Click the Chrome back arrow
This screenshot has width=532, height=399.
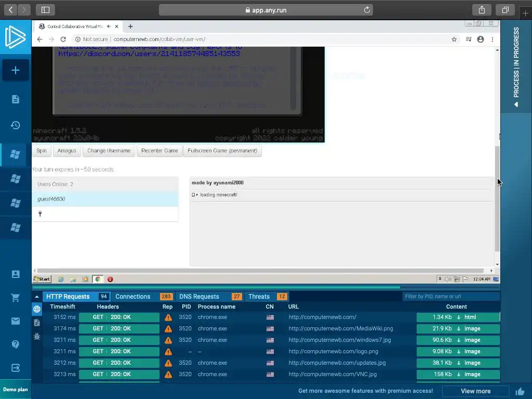pyautogui.click(x=39, y=39)
